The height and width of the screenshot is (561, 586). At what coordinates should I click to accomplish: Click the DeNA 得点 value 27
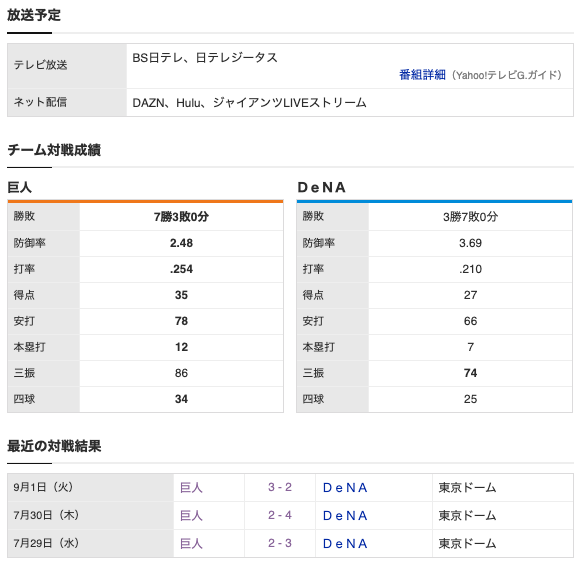click(470, 295)
